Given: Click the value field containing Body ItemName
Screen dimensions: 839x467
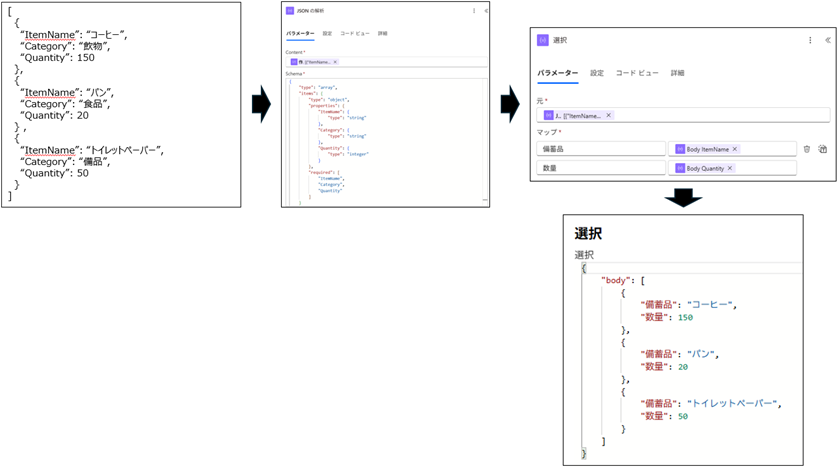Looking at the screenshot, I should [732, 149].
